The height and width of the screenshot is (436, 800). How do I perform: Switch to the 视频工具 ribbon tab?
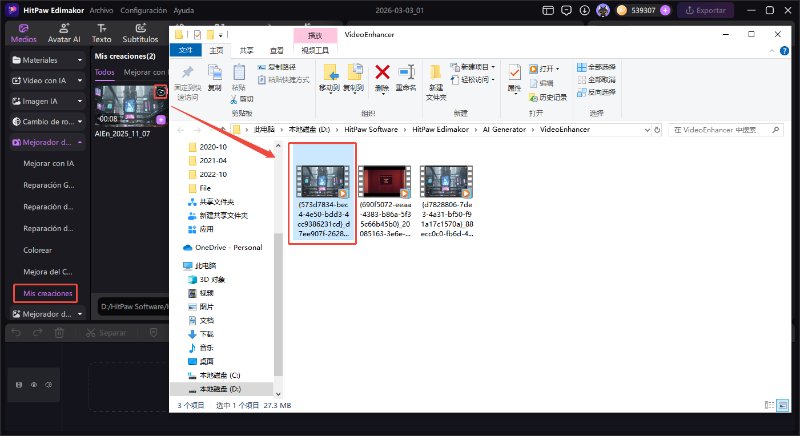point(315,50)
